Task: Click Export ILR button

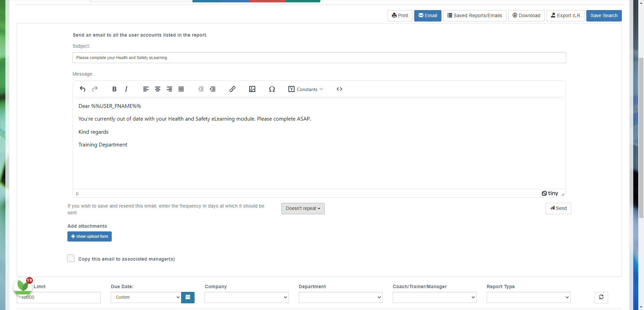Action: (566, 16)
